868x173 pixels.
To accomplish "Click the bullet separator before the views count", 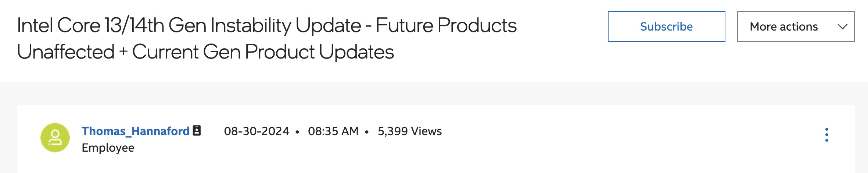I will [x=367, y=132].
